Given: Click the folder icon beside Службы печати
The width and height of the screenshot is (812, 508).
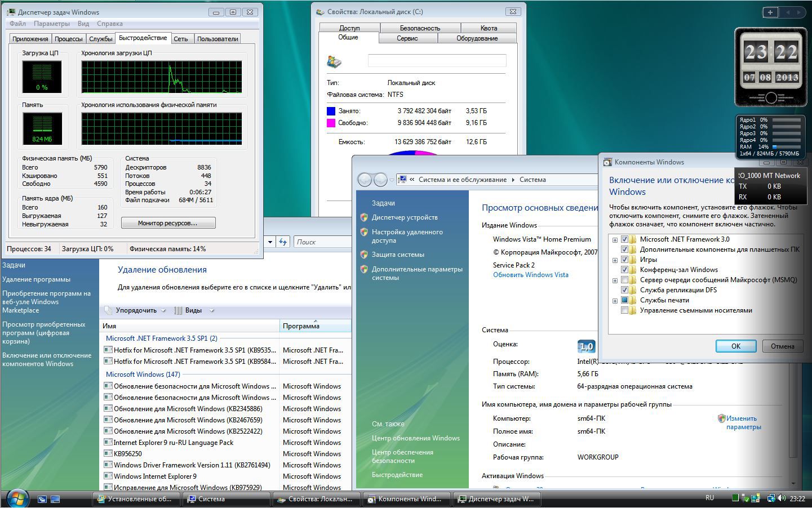Looking at the screenshot, I should point(633,300).
